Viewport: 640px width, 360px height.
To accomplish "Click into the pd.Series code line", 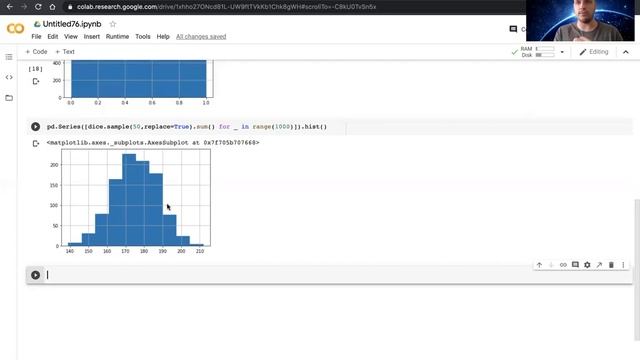I will (187, 127).
